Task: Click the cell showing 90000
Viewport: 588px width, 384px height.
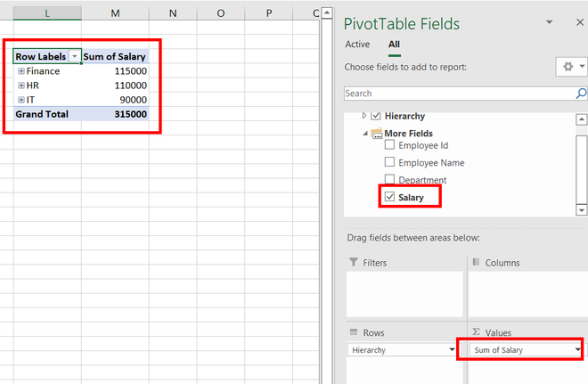Action: click(x=115, y=100)
